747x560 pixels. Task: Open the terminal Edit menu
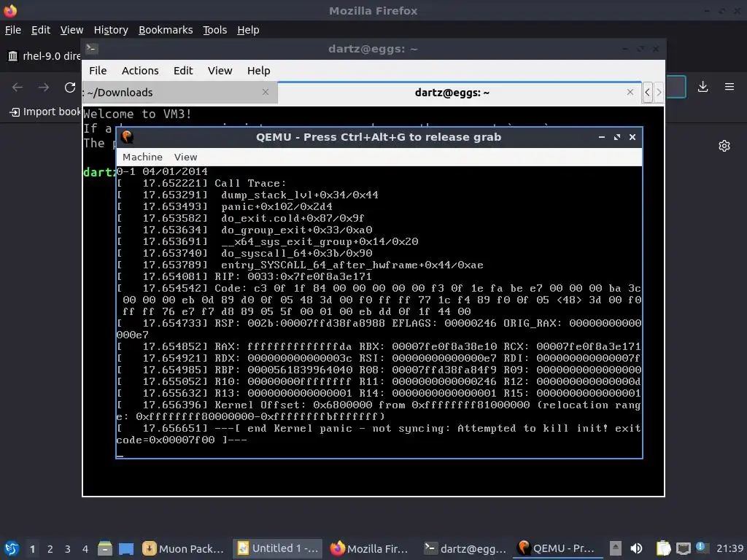(x=183, y=71)
